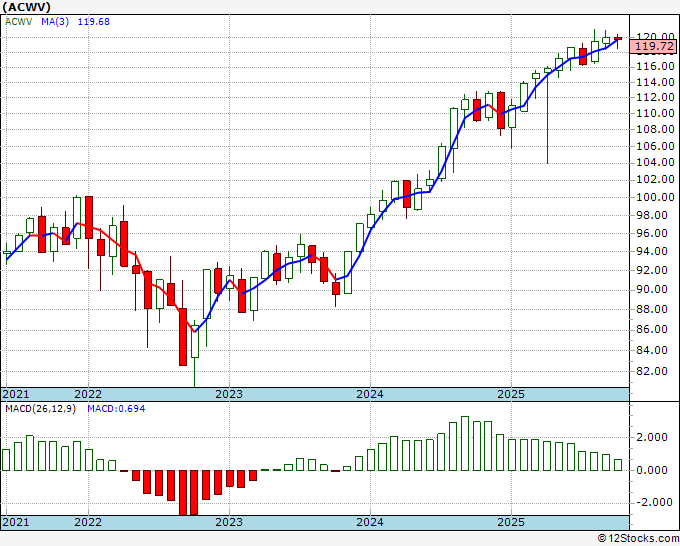The height and width of the screenshot is (546, 680).
Task: Click the 104.00 price axis label
Action: tap(655, 163)
